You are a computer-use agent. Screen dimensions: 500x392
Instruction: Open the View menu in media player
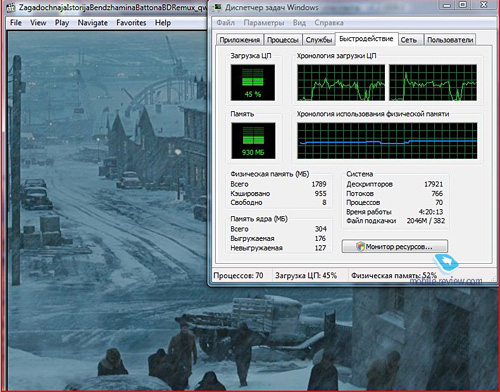[x=38, y=23]
